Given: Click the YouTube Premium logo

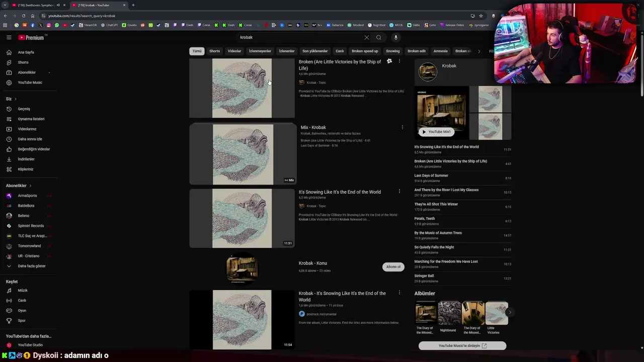Looking at the screenshot, I should (31, 37).
